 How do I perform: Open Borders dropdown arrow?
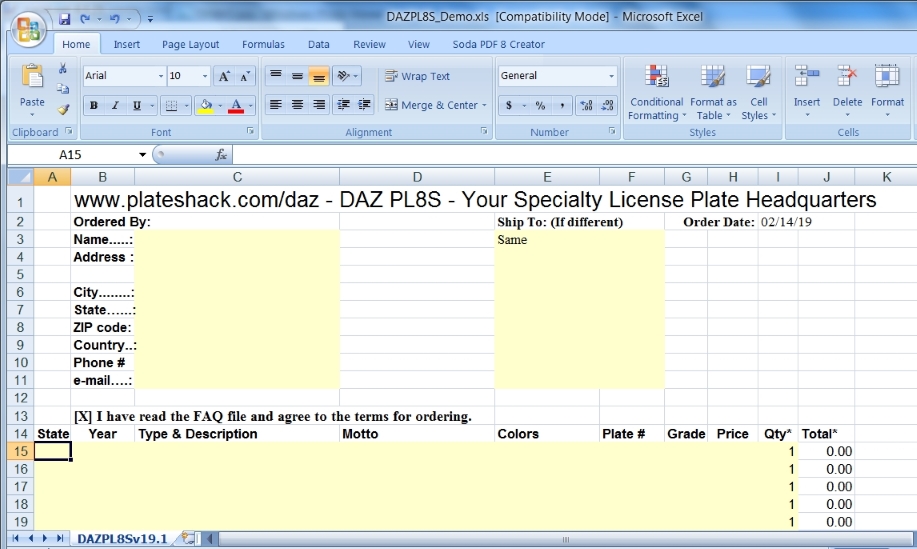pos(186,105)
